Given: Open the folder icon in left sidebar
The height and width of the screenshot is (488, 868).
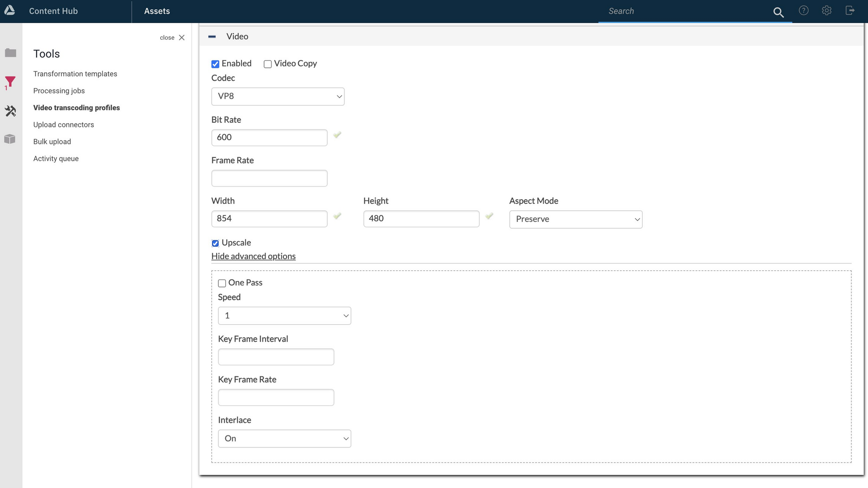Looking at the screenshot, I should (x=10, y=53).
